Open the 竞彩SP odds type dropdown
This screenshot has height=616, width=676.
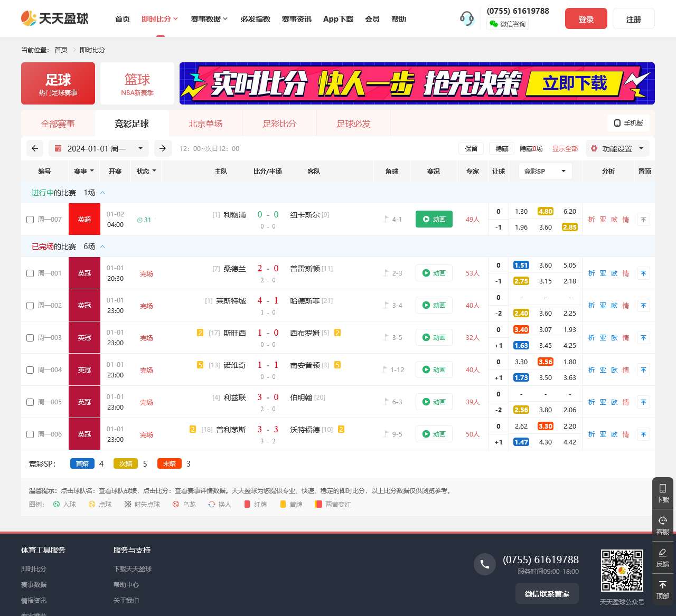(x=544, y=171)
